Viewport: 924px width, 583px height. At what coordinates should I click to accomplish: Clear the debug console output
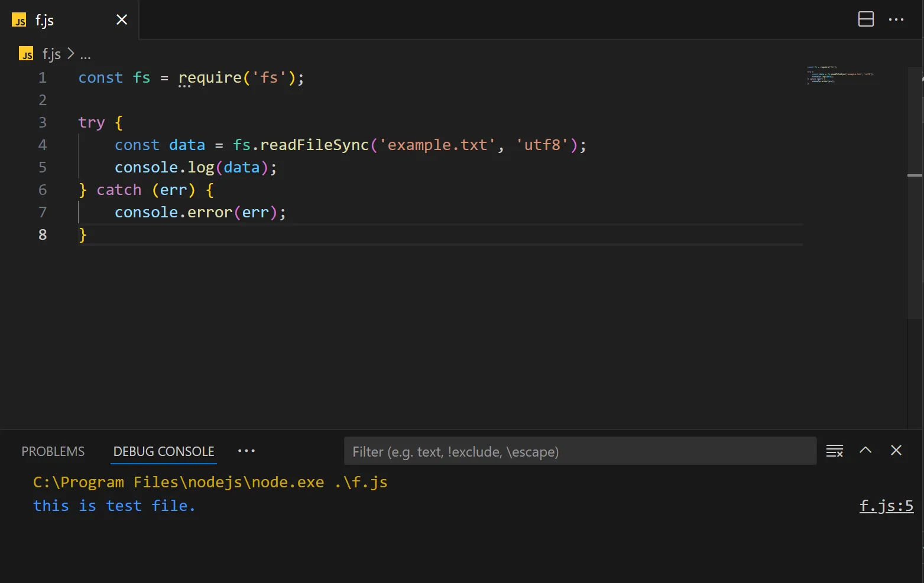click(x=835, y=451)
